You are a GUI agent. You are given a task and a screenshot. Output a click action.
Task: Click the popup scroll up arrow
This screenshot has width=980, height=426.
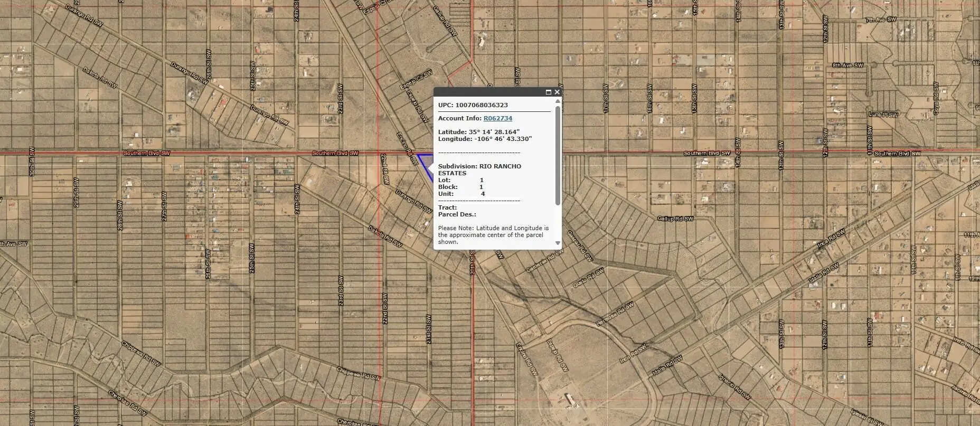coord(558,101)
